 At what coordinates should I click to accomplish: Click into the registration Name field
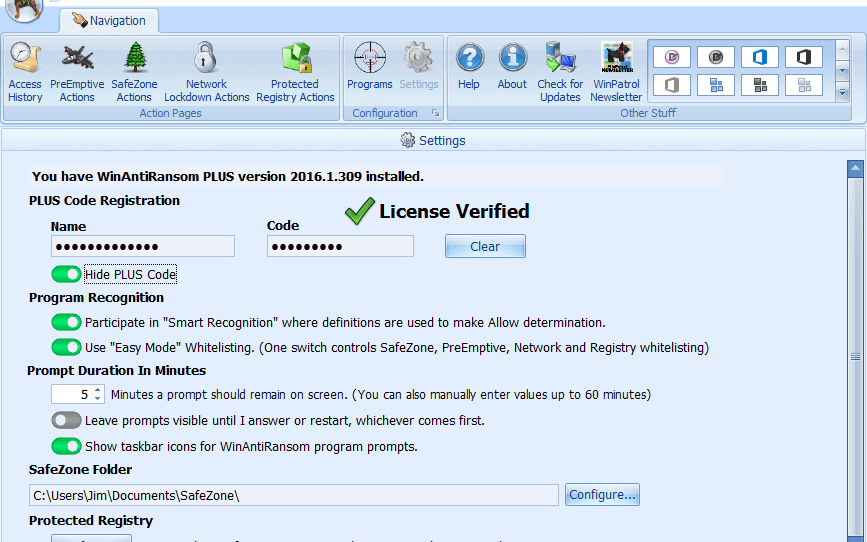143,246
